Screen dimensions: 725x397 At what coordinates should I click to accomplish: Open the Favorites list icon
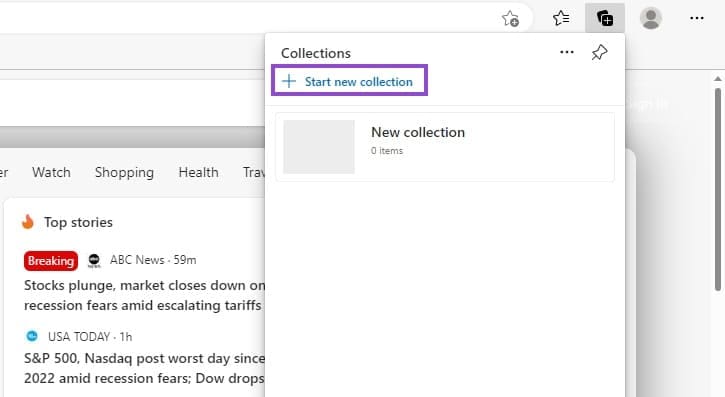coord(561,18)
